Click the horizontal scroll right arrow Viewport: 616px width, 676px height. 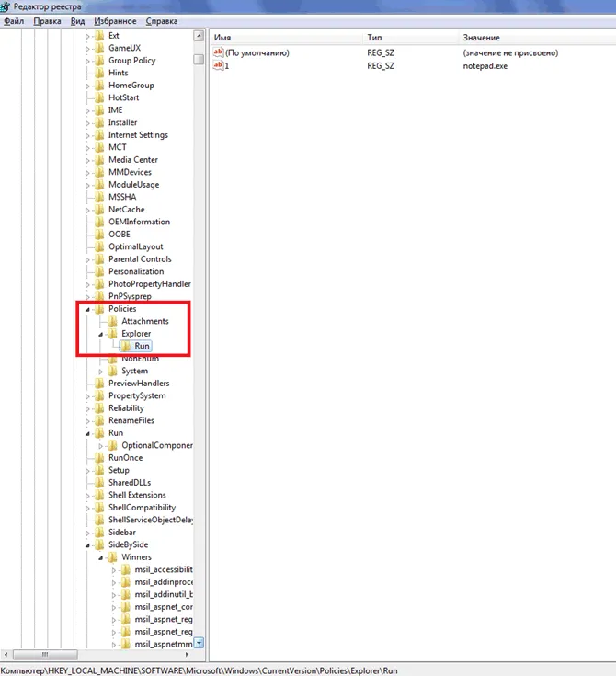coord(187,655)
